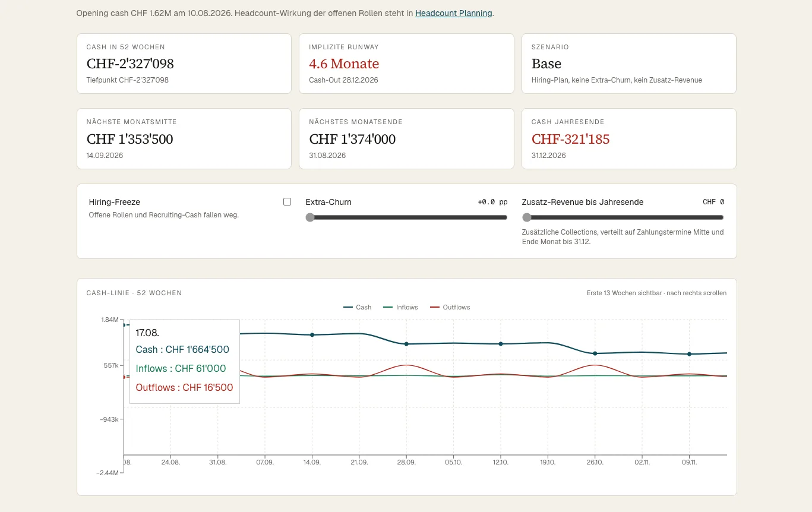812x512 pixels.
Task: Click the Base scenario name
Action: point(546,64)
